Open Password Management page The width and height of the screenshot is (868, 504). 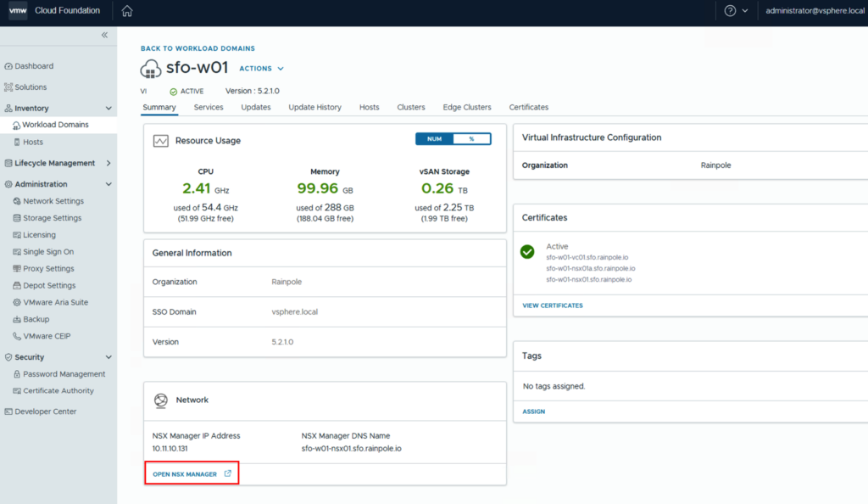(64, 374)
